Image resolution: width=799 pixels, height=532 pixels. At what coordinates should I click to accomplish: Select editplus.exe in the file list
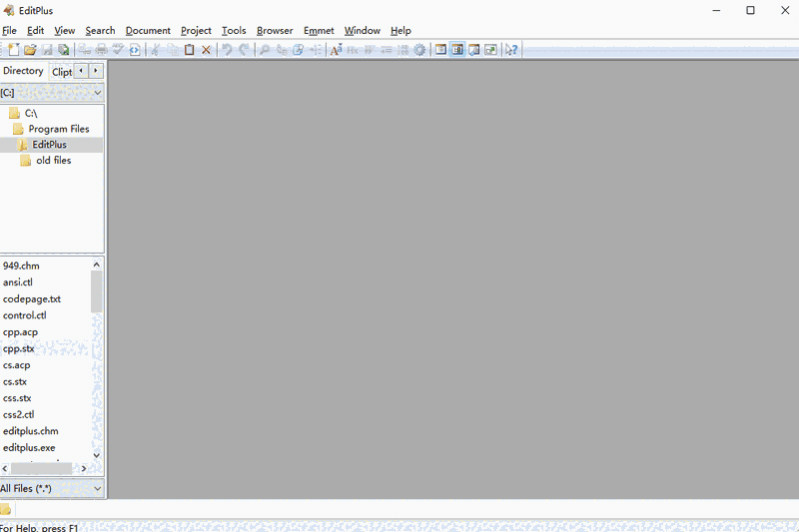[29, 447]
